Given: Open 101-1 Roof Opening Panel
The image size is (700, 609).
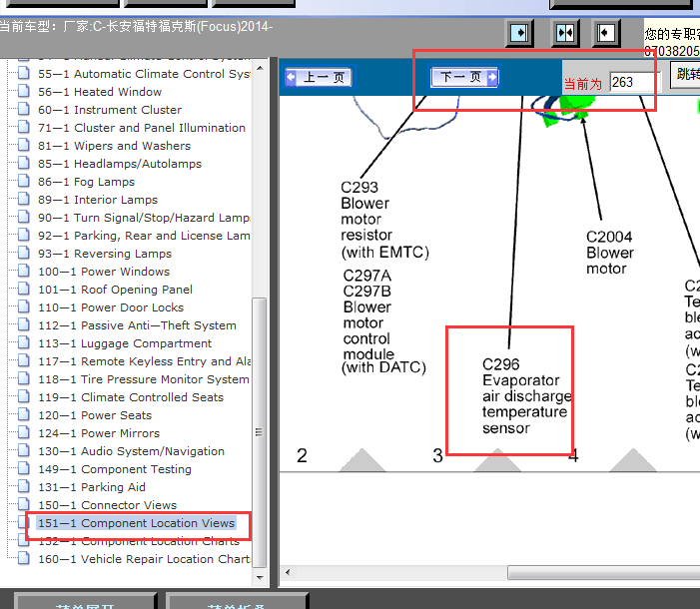Looking at the screenshot, I should [115, 290].
